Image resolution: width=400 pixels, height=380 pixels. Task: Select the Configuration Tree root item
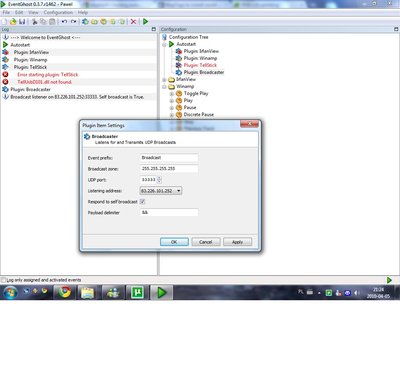click(x=188, y=37)
